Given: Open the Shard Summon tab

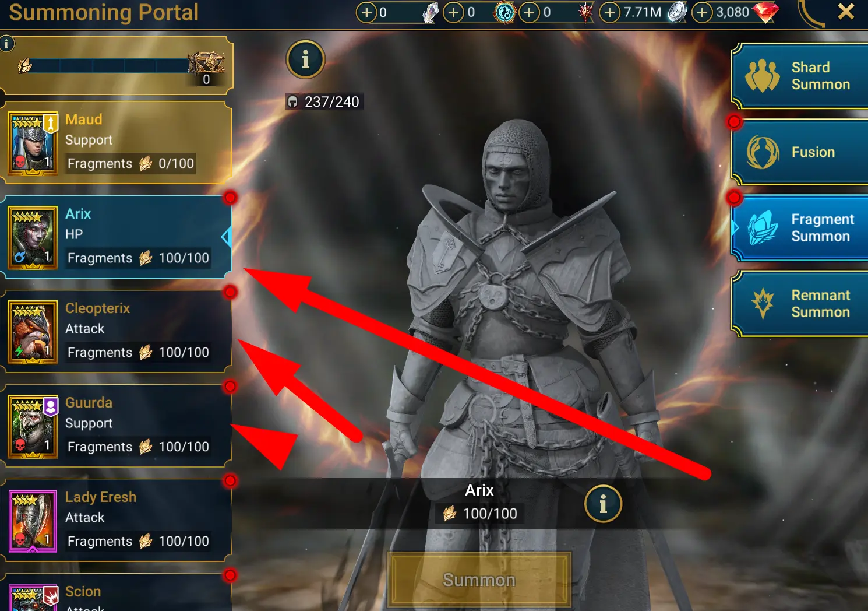Looking at the screenshot, I should pos(800,76).
